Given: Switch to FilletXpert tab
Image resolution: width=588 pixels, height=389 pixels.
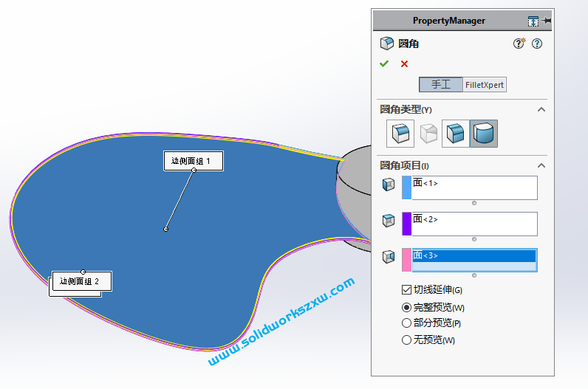Looking at the screenshot, I should point(485,85).
